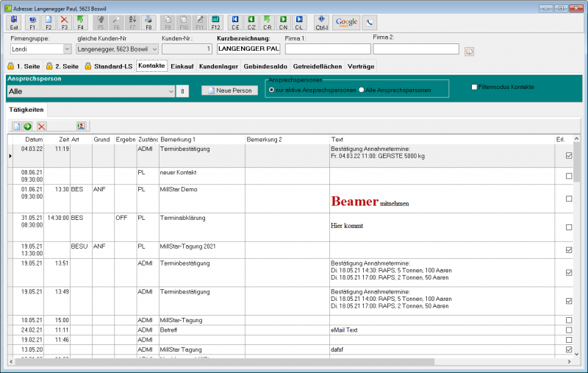Click the F11 edit toolbar icon
Viewport: 588px width, 373px height.
tap(199, 23)
